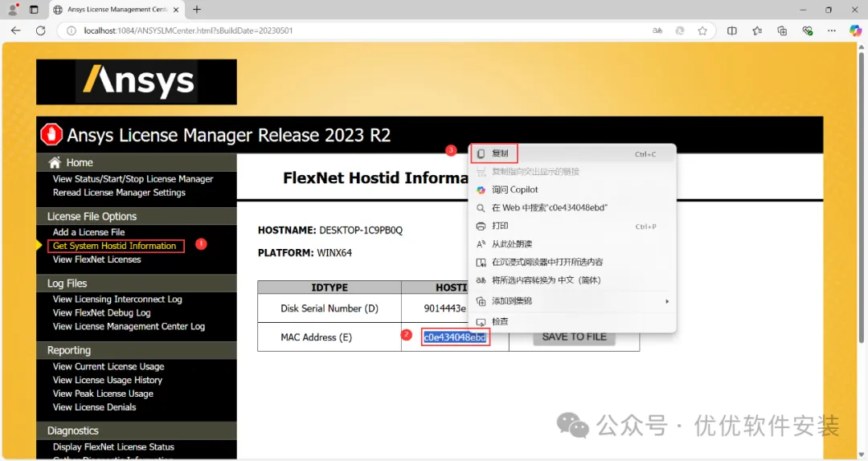Click the Reporting section header
Image resolution: width=868 pixels, height=461 pixels.
136,350
